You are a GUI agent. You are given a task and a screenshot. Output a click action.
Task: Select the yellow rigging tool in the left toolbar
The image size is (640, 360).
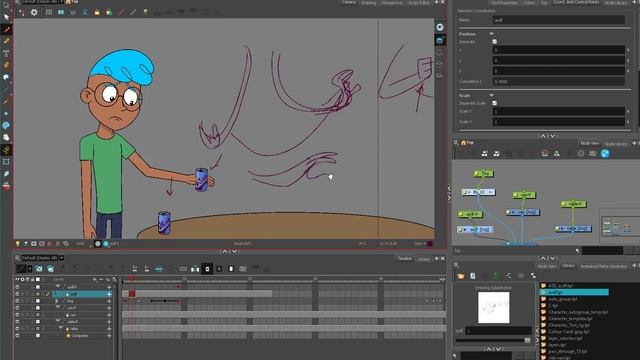point(7,150)
